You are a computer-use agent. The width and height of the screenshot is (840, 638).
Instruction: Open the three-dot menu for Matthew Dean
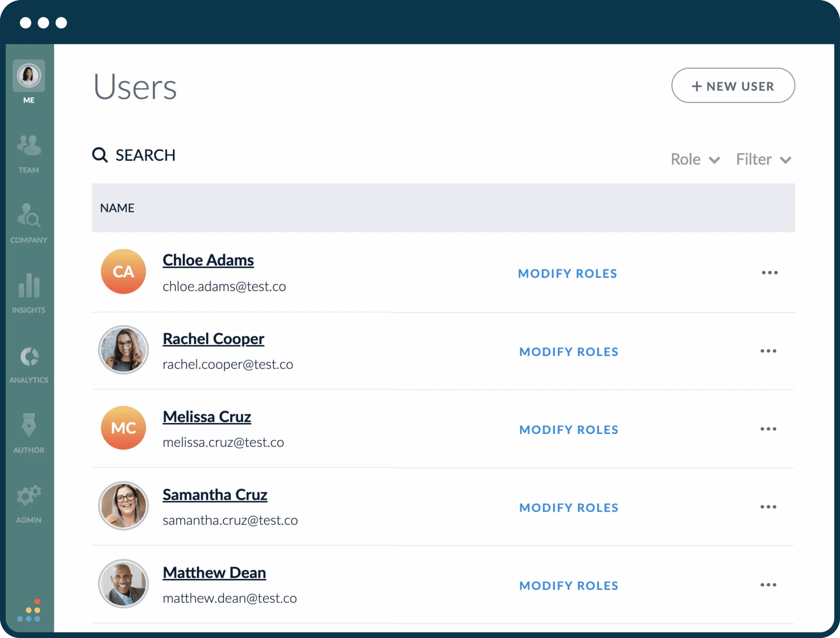click(x=768, y=585)
